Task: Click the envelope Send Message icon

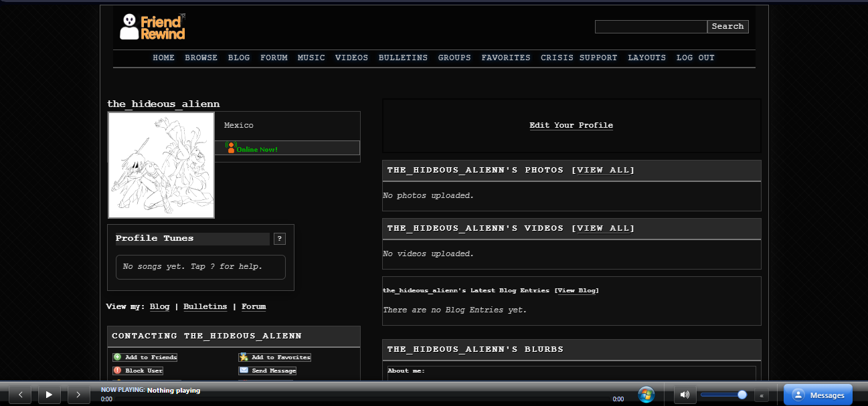Action: (x=244, y=370)
